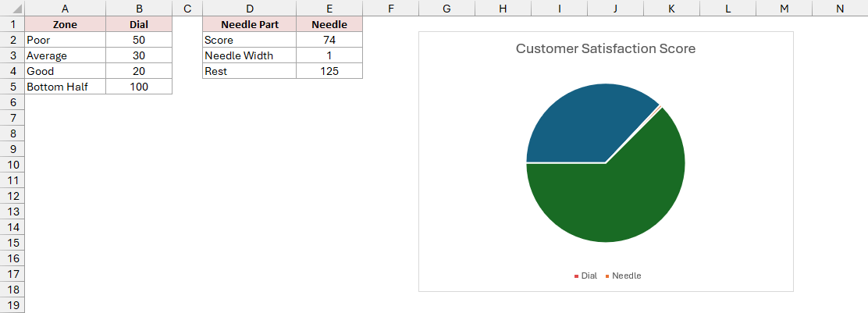This screenshot has height=313, width=868.
Task: Click the 'Needle' header cell in column E
Action: [329, 24]
